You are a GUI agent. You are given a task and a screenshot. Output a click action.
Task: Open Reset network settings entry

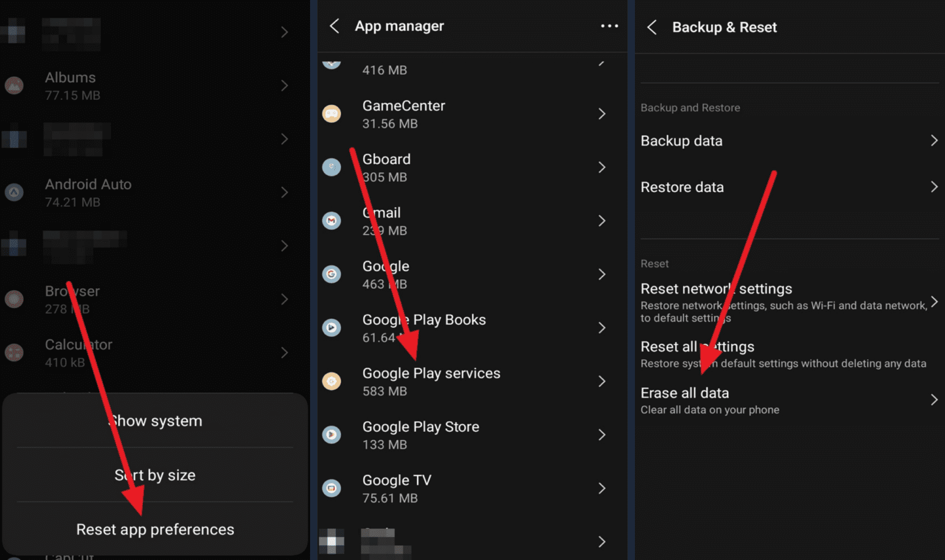coord(790,302)
